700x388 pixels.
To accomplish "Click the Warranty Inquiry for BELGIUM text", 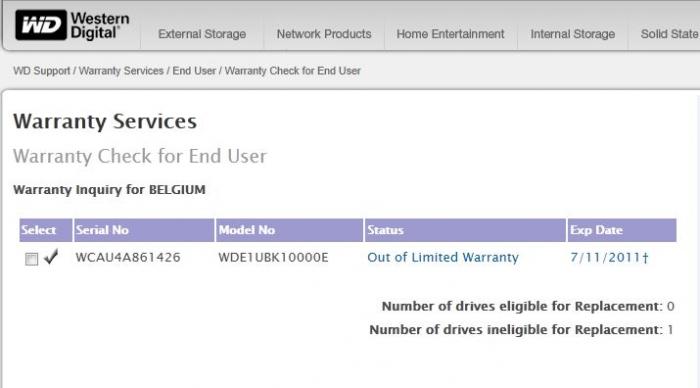I will click(109, 190).
